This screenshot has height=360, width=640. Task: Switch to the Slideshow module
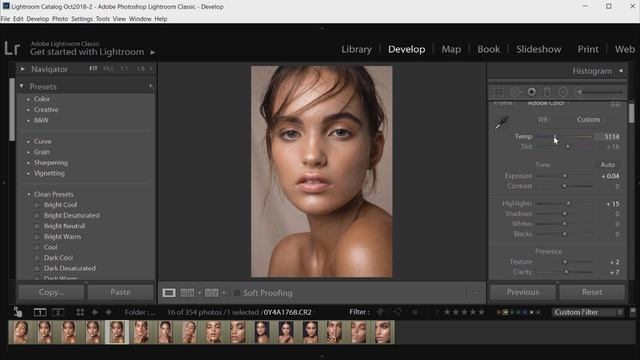pos(538,49)
